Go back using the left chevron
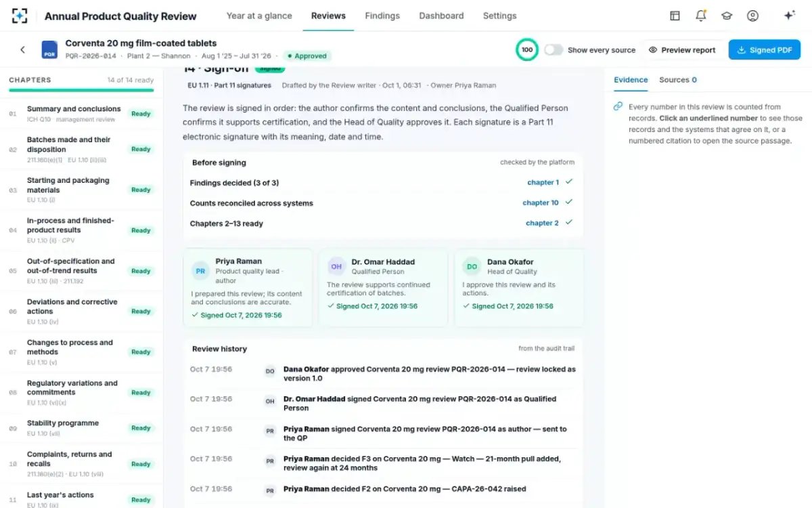 [22, 49]
